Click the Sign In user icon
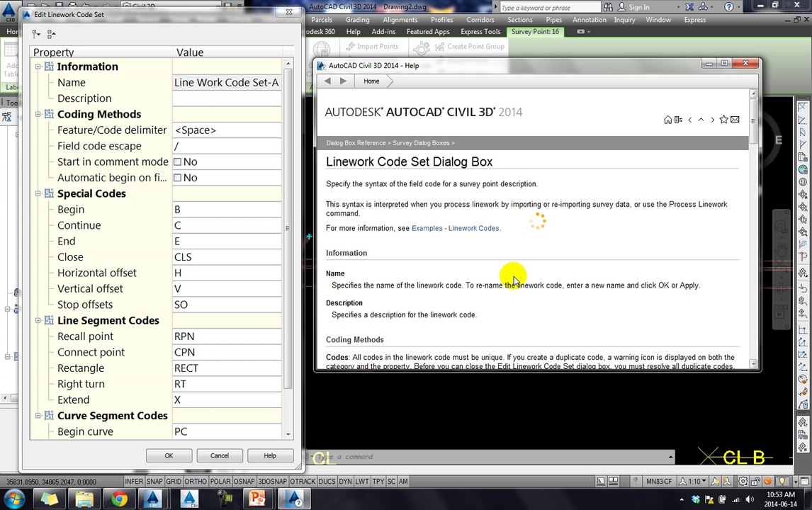This screenshot has width=812, height=510. point(621,7)
